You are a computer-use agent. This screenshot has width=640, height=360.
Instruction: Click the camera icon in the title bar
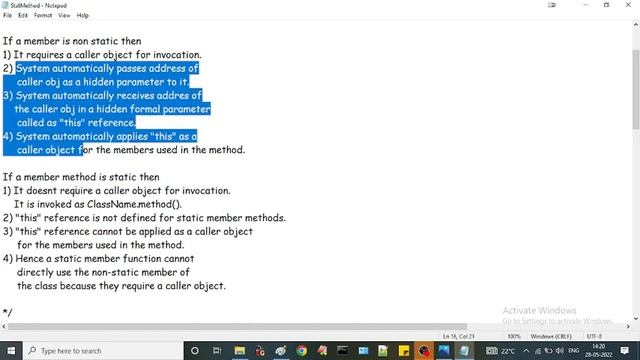[552, 5]
